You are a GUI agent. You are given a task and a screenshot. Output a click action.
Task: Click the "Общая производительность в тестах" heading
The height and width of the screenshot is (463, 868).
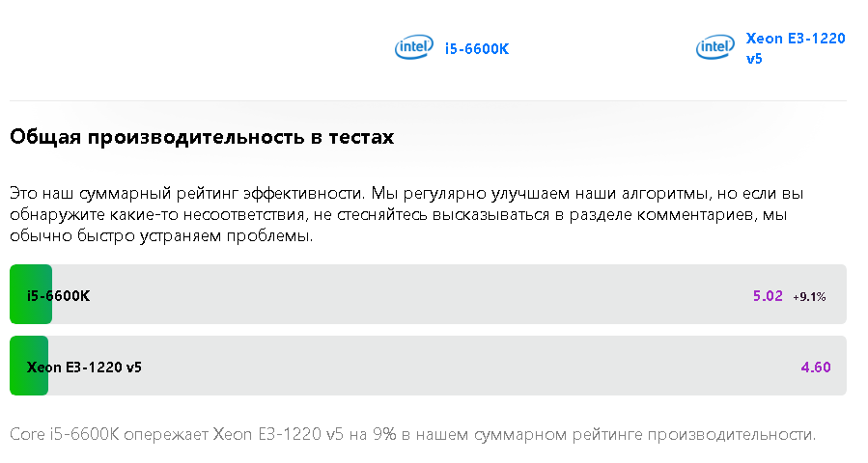(x=202, y=137)
